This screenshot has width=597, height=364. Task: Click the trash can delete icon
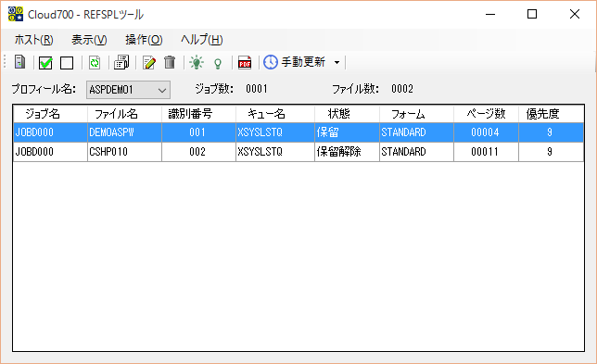click(x=170, y=62)
